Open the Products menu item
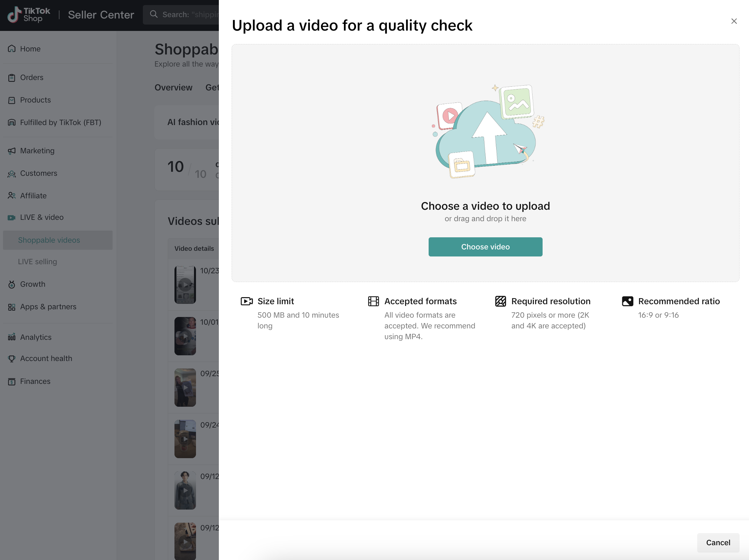 click(x=35, y=100)
